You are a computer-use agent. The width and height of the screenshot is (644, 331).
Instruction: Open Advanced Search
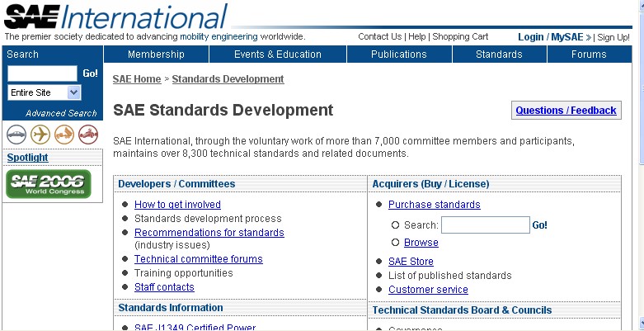pyautogui.click(x=61, y=113)
